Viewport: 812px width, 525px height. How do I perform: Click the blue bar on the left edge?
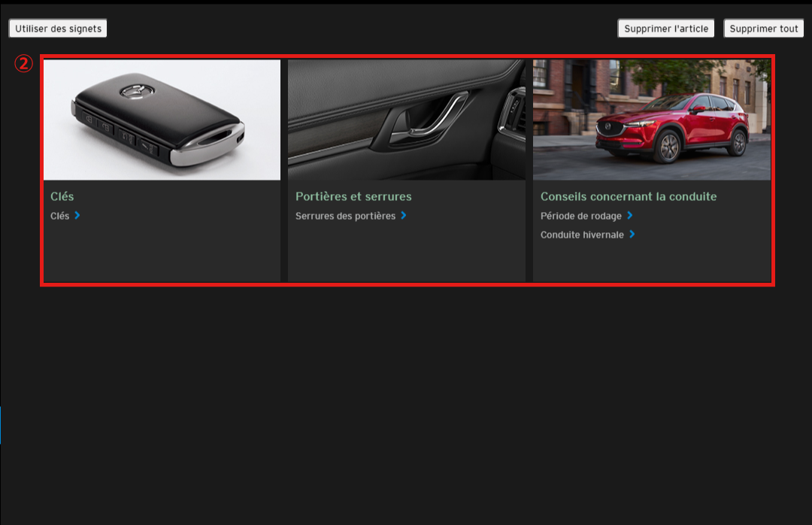1,425
